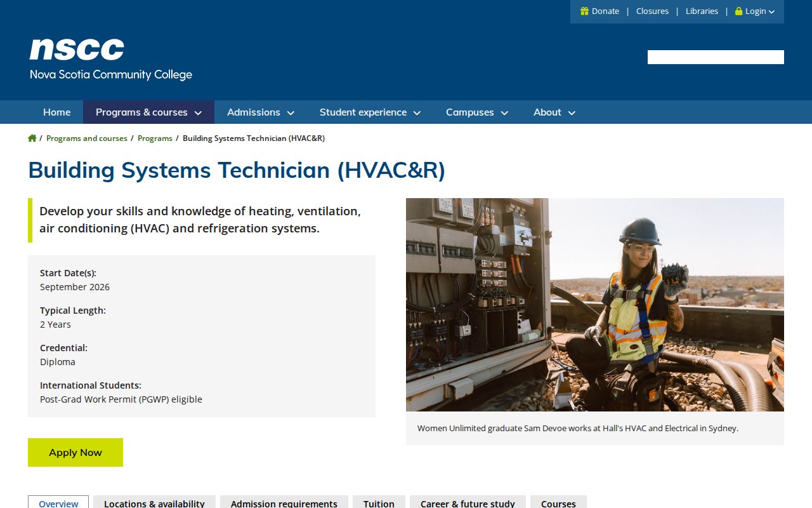Screen dimensions: 812x508
Task: Go to Home in navigation bar
Action: point(56,112)
